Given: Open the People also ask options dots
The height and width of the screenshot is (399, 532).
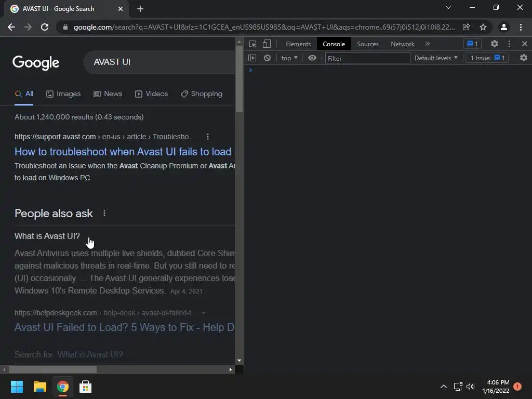Looking at the screenshot, I should [104, 213].
